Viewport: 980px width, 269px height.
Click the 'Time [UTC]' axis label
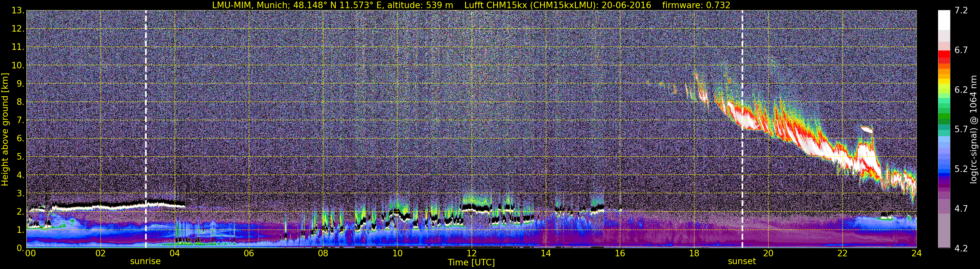click(471, 262)
